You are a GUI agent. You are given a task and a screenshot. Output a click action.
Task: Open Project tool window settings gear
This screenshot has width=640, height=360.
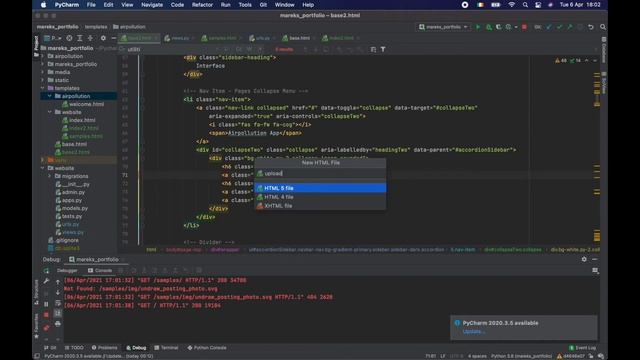pyautogui.click(x=103, y=38)
